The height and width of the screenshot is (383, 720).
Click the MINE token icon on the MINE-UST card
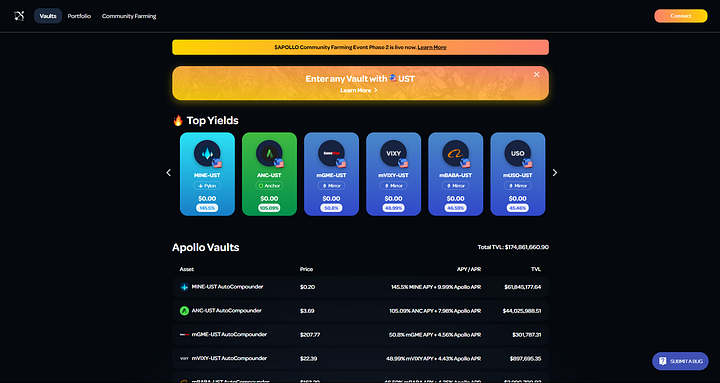207,153
